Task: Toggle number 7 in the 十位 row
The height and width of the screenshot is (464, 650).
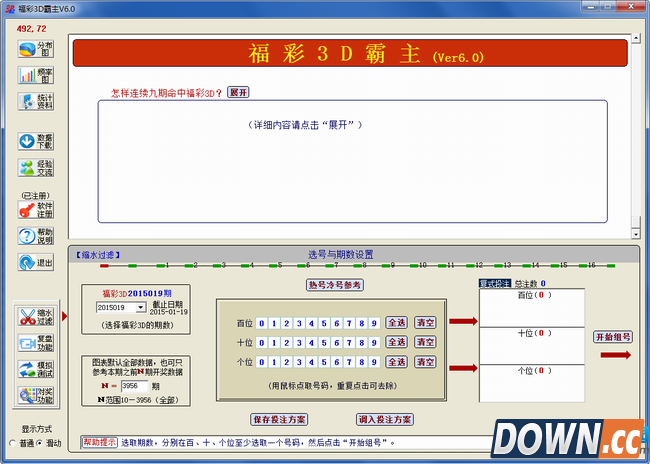Action: click(x=349, y=343)
